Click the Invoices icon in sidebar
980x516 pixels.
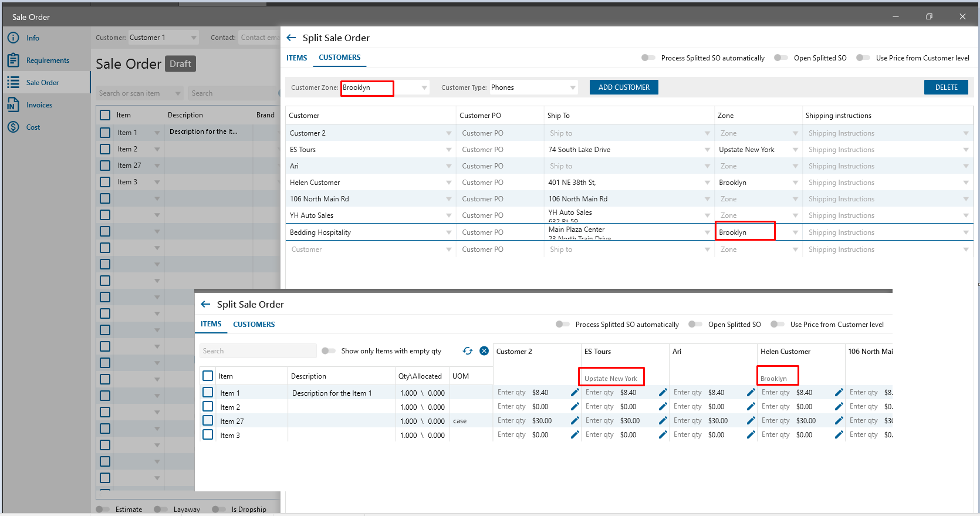(13, 105)
